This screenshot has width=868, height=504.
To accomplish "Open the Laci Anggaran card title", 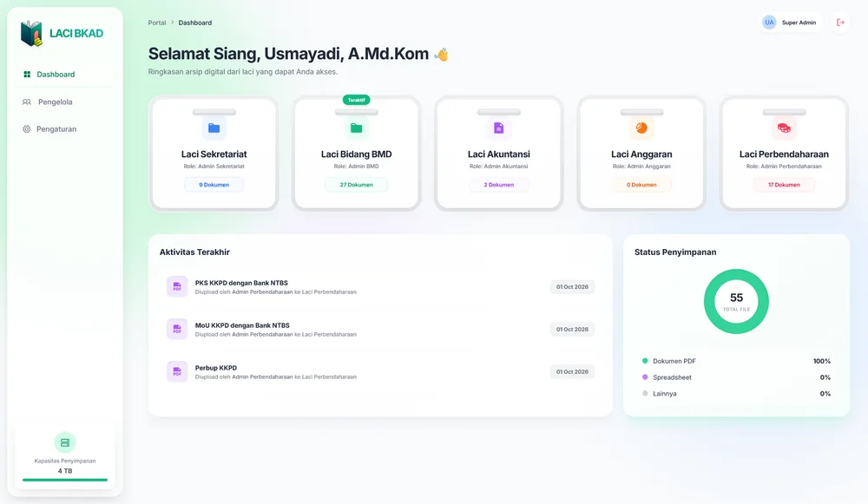I will [x=641, y=154].
